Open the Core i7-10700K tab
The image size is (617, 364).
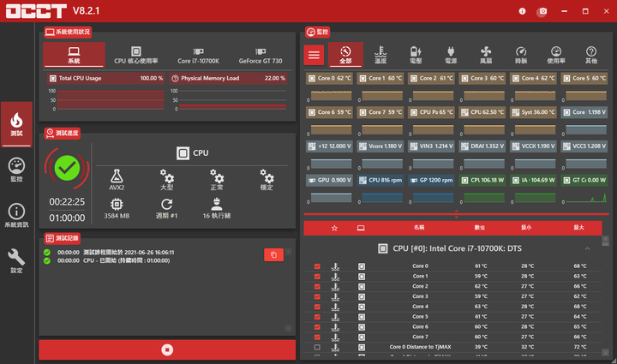pos(198,55)
